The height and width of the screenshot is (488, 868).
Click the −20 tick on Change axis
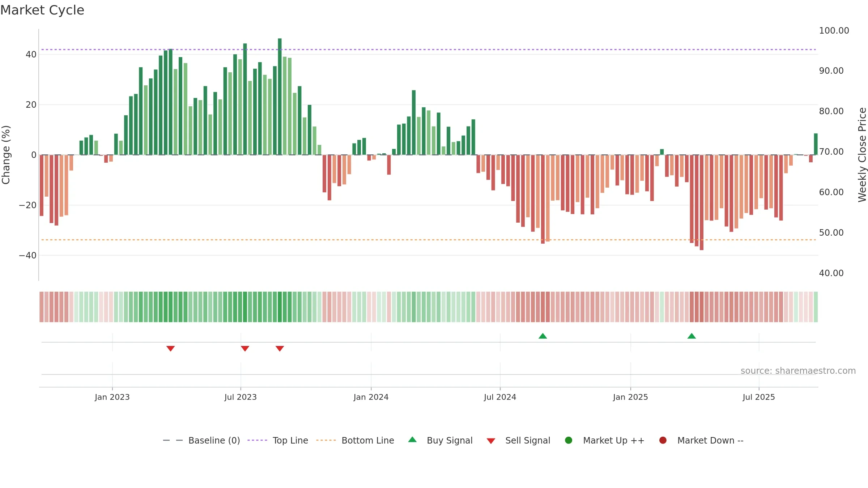(28, 205)
